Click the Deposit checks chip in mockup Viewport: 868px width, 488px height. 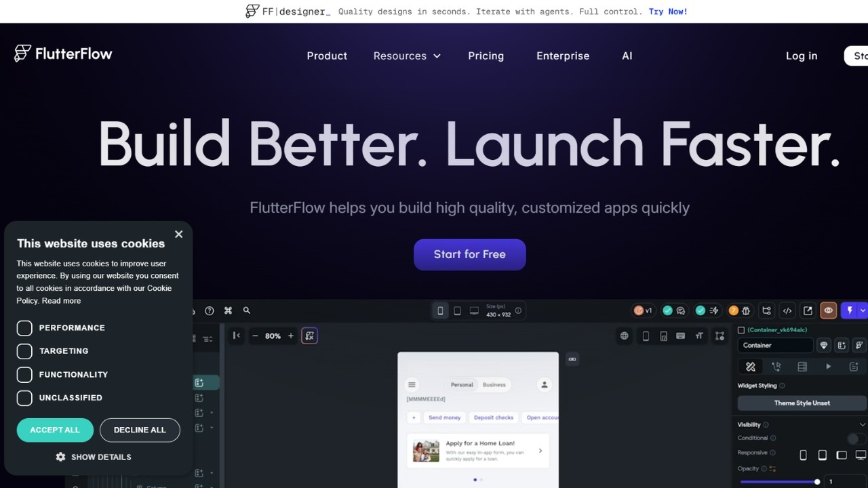click(494, 418)
